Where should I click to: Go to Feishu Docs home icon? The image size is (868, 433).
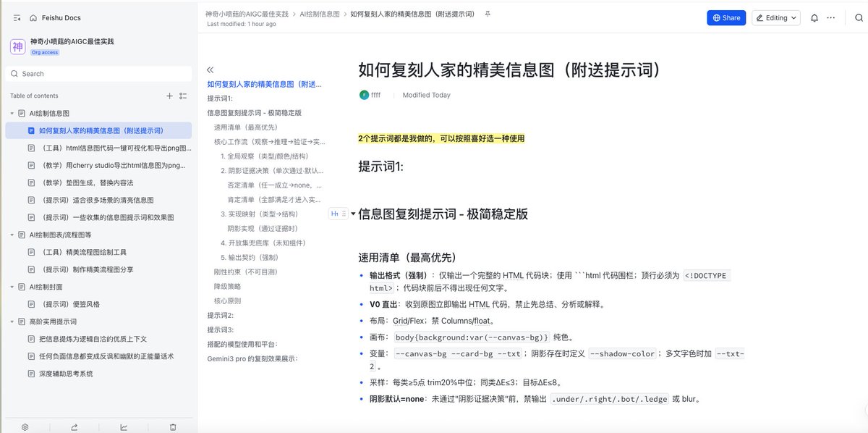33,18
